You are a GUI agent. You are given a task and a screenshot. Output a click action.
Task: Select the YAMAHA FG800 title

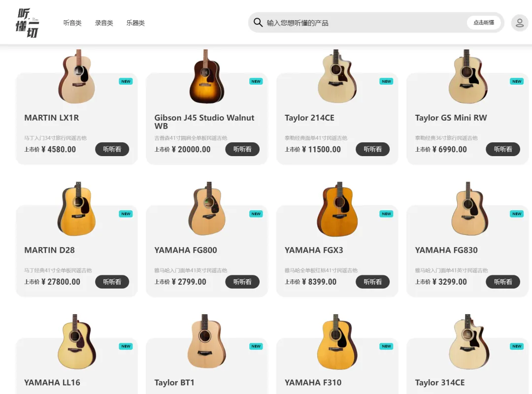point(186,250)
